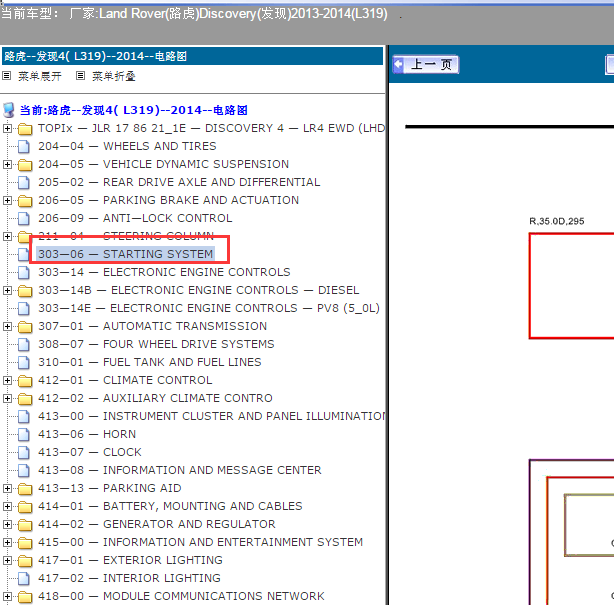
Task: Open 310-01 Fuel Tank and Fuel Lines
Action: (x=150, y=363)
